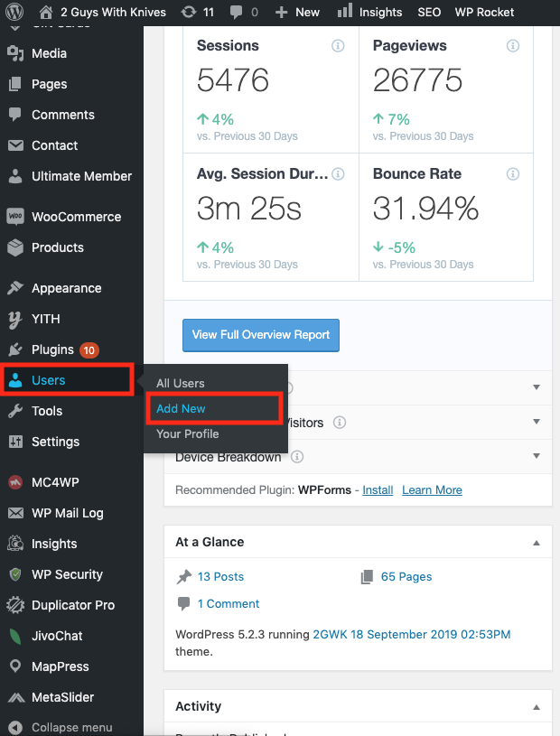Click View Full Overview Report button
The width and height of the screenshot is (560, 736).
coord(261,334)
